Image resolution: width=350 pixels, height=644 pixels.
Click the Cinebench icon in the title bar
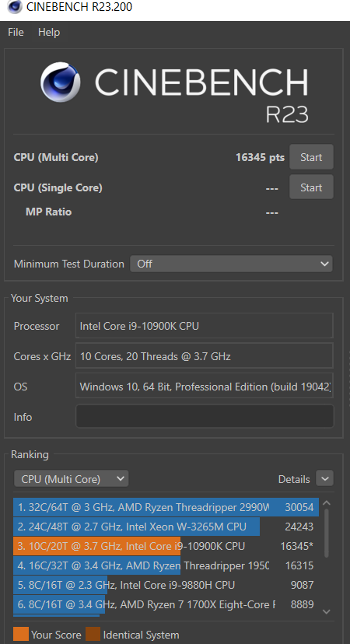click(x=14, y=6)
